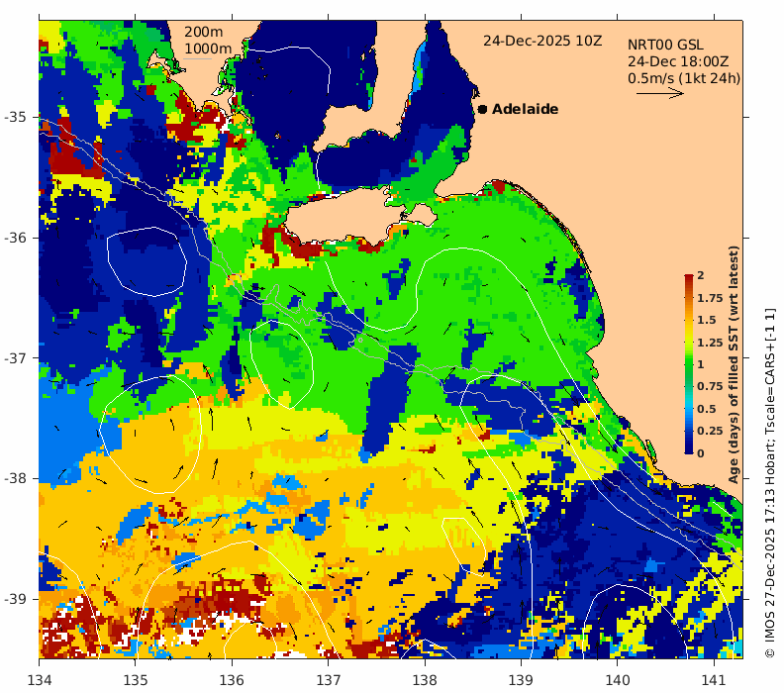Click the 139 longitude axis label

click(522, 680)
